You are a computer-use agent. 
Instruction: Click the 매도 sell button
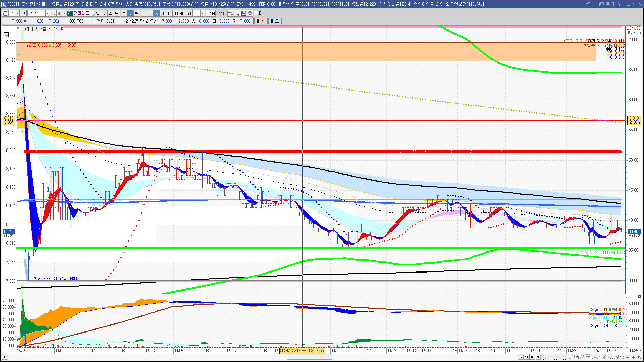click(275, 21)
